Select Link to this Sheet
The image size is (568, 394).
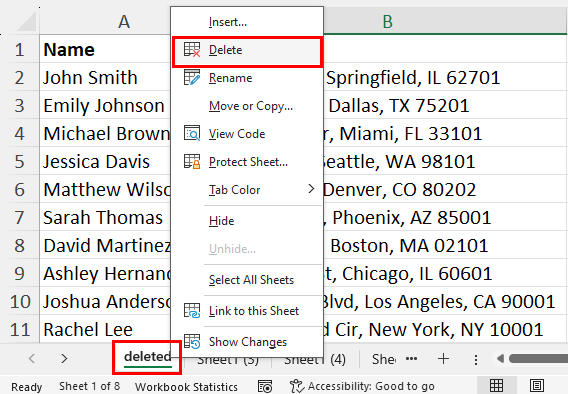click(247, 311)
